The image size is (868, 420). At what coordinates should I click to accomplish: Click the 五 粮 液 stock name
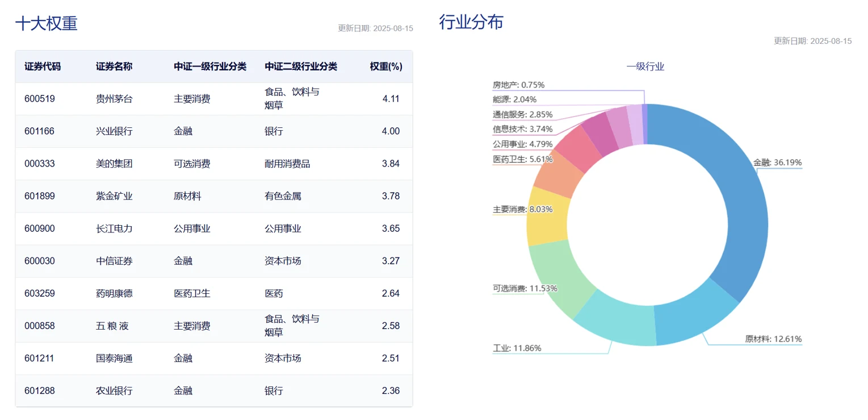112,326
